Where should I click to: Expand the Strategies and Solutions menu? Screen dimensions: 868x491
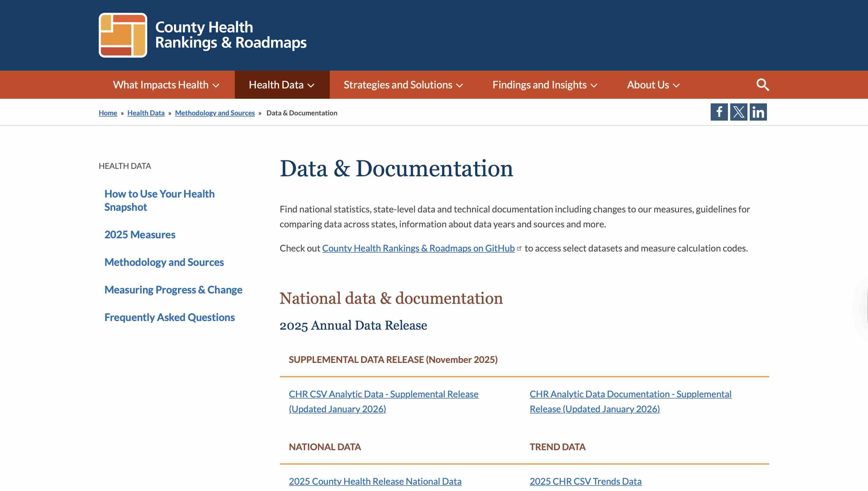point(402,85)
